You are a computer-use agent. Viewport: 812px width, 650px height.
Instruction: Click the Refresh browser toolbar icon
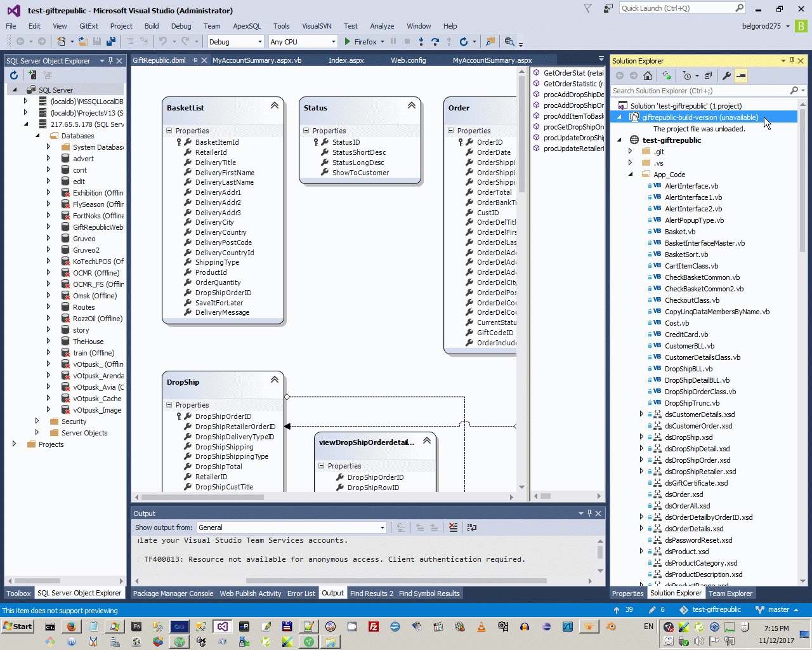[464, 41]
